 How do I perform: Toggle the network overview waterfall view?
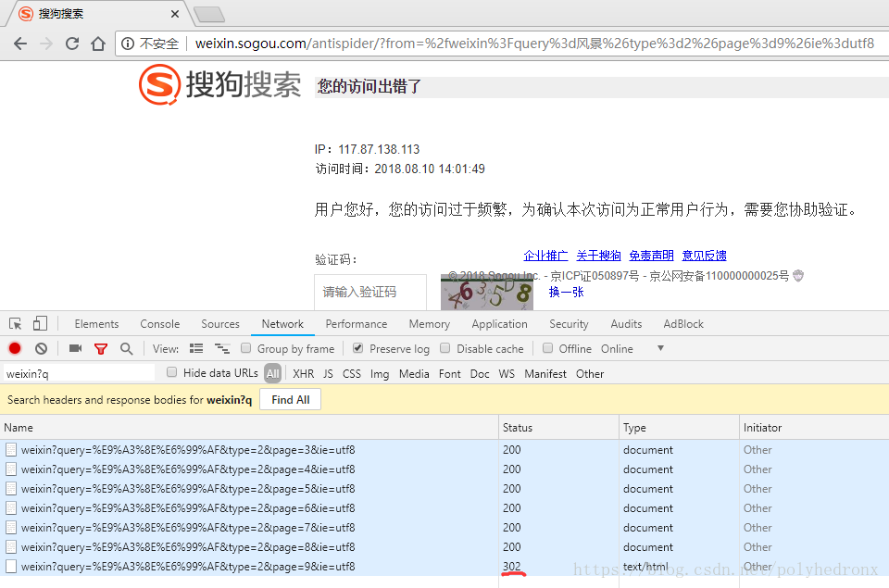click(221, 348)
